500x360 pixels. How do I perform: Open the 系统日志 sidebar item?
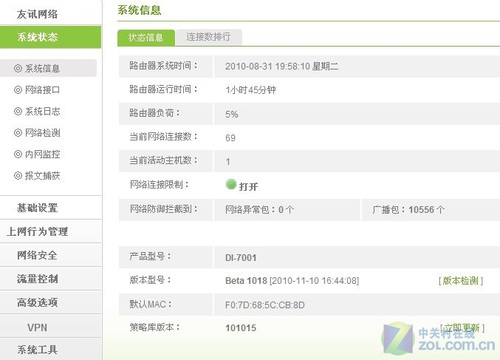(42, 111)
